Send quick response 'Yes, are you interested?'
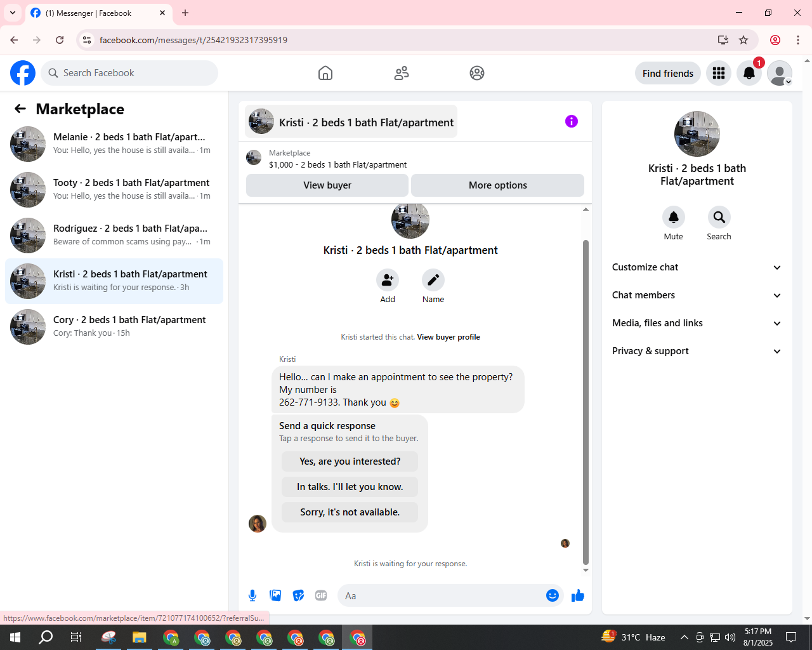Viewport: 812px width, 650px height. pyautogui.click(x=350, y=461)
